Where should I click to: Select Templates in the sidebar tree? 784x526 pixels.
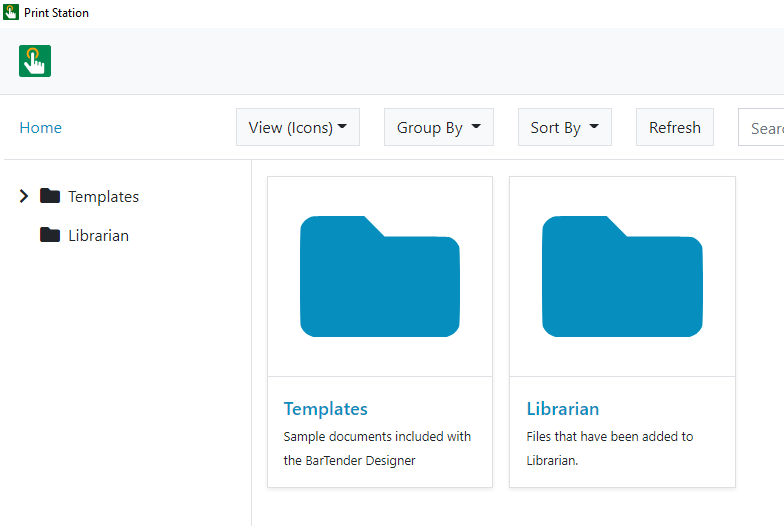click(x=104, y=196)
